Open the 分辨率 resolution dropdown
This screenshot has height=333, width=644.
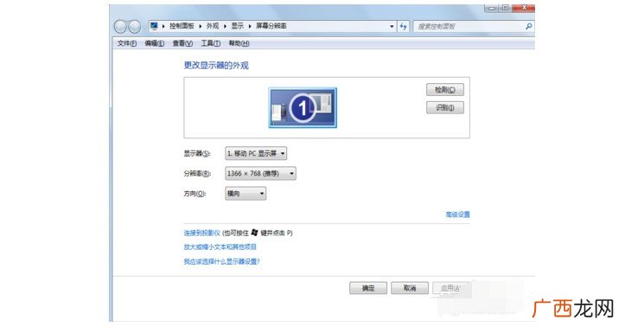pos(260,174)
